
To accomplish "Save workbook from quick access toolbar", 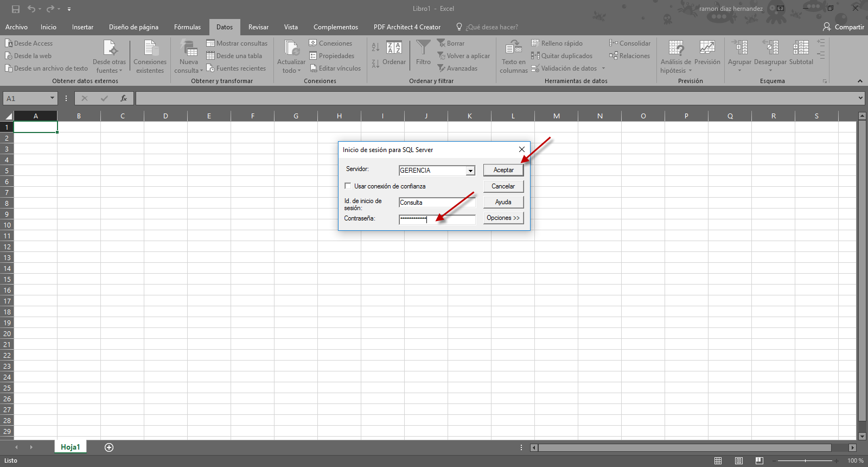I will [16, 9].
